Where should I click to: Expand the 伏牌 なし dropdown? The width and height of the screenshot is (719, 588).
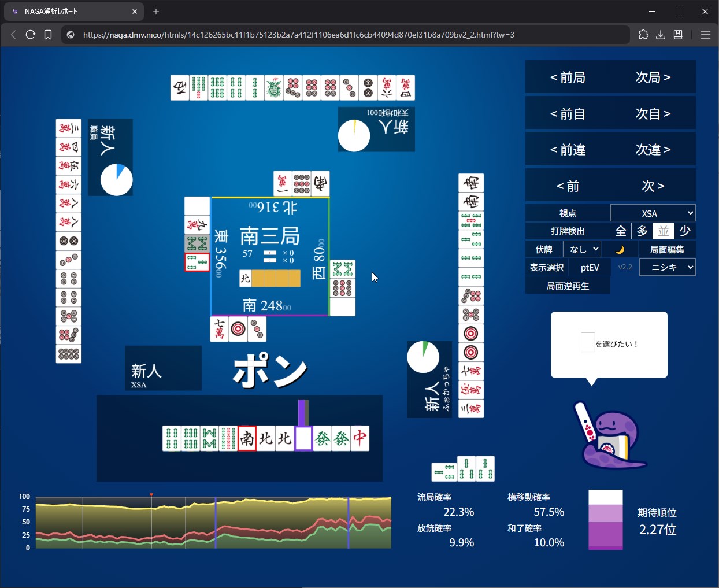pos(581,249)
